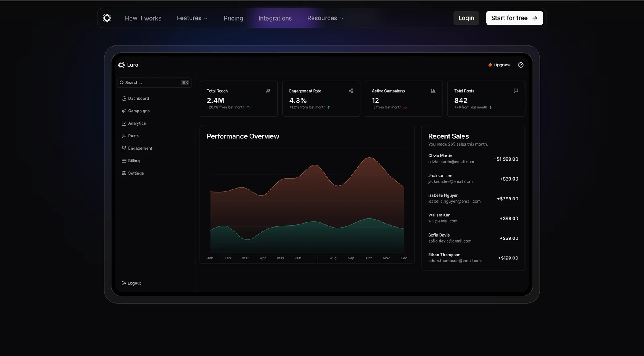Click the Luro sunburst logo in the dashboard

pos(122,65)
